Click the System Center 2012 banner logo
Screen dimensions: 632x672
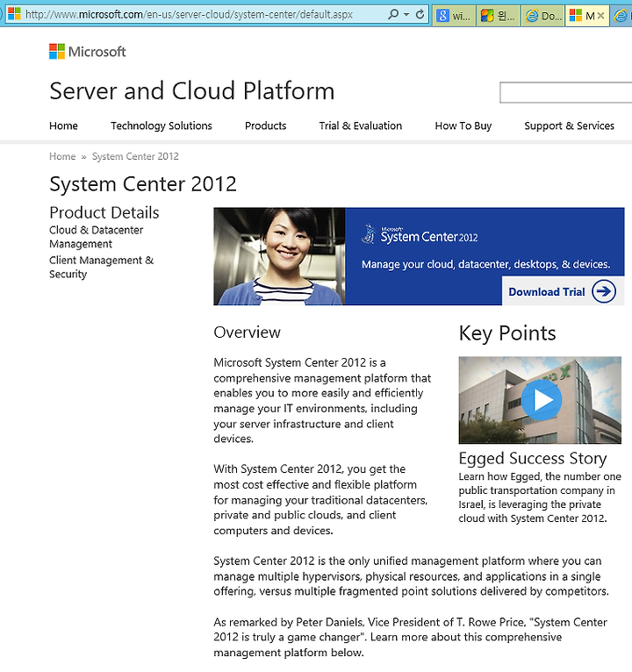pyautogui.click(x=420, y=235)
